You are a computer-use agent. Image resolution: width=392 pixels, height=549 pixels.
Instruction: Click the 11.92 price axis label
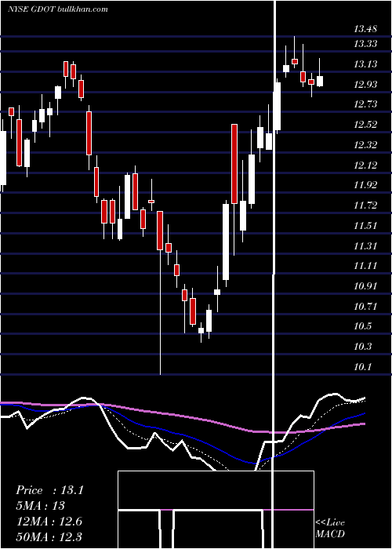pyautogui.click(x=365, y=186)
